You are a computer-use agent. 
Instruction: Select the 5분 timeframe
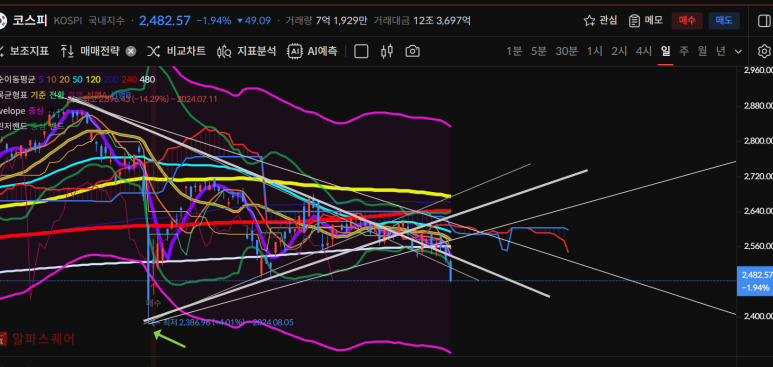pyautogui.click(x=539, y=51)
